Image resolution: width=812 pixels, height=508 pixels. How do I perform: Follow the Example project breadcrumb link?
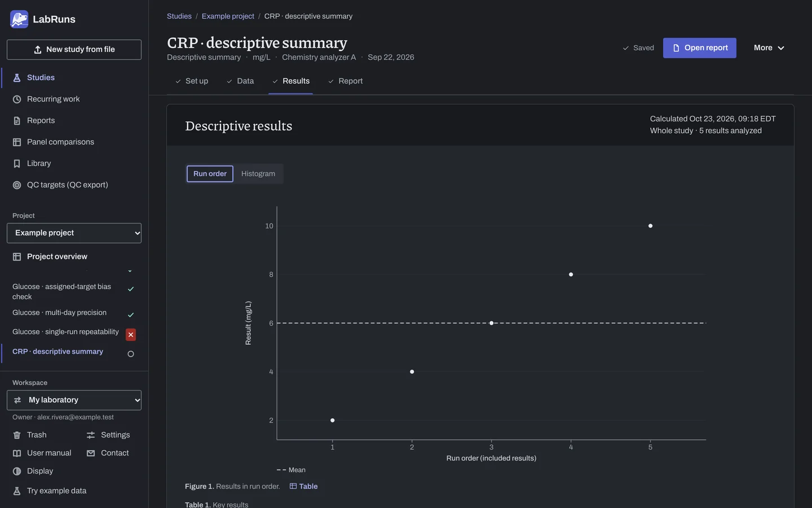pyautogui.click(x=228, y=16)
